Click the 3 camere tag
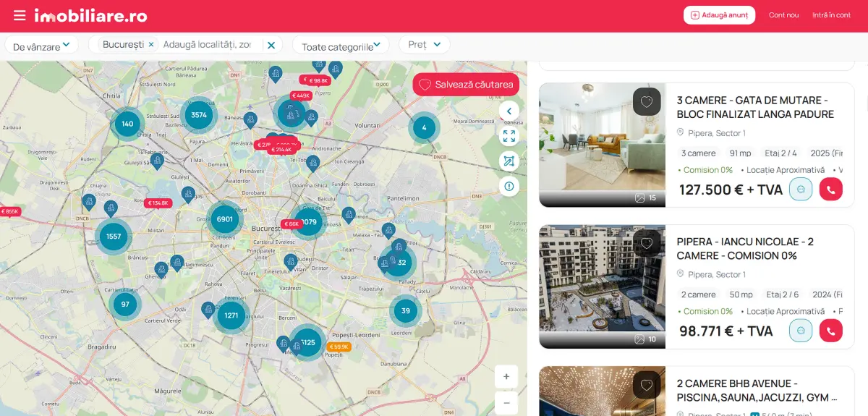 (699, 153)
